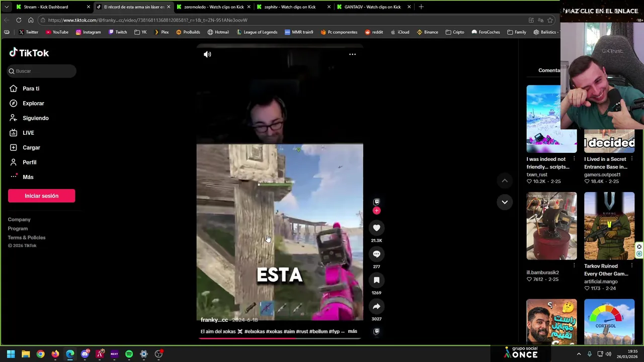Open the Instagram bookmark
The image size is (644, 362).
(88, 32)
